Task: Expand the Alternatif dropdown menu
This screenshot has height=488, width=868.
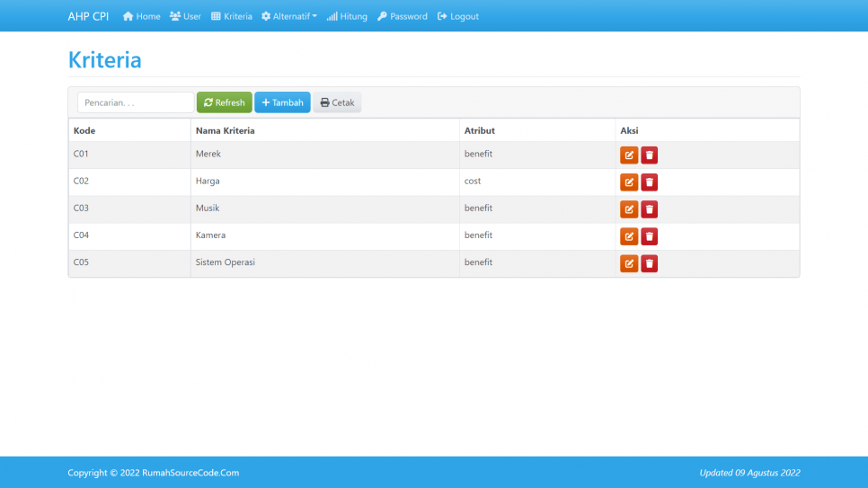Action: pyautogui.click(x=289, y=16)
